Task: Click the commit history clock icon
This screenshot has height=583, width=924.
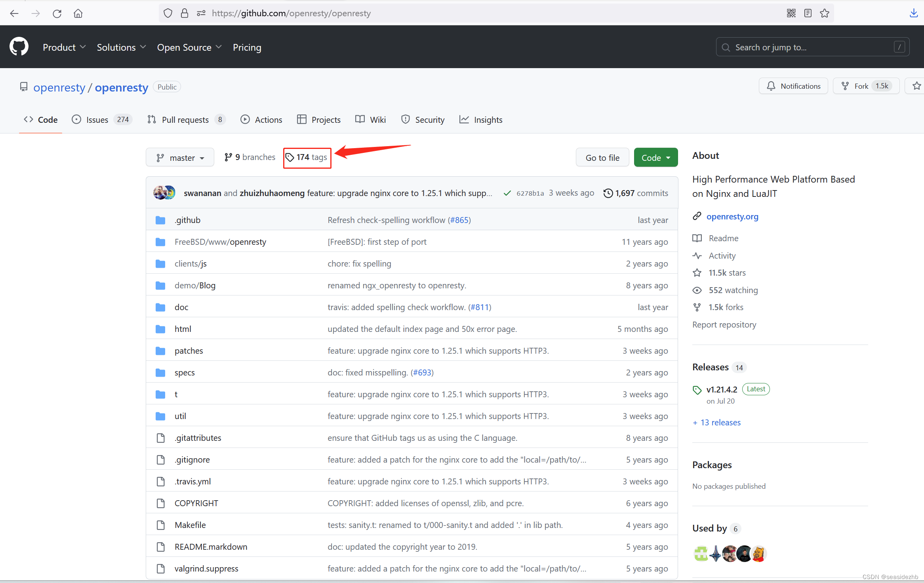Action: pos(608,193)
